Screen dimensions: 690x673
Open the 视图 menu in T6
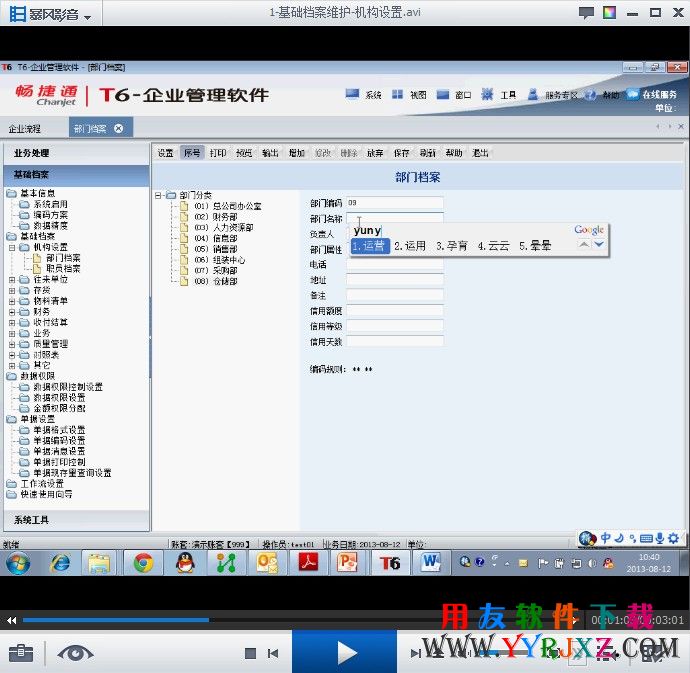click(409, 95)
